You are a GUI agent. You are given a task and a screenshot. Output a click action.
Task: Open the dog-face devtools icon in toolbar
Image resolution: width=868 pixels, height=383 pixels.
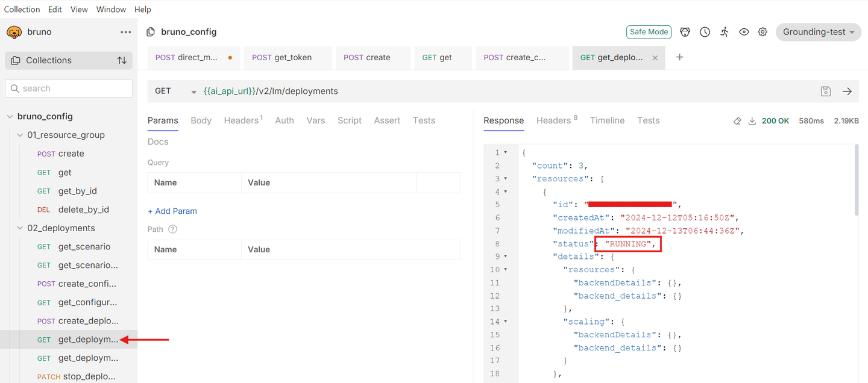685,32
